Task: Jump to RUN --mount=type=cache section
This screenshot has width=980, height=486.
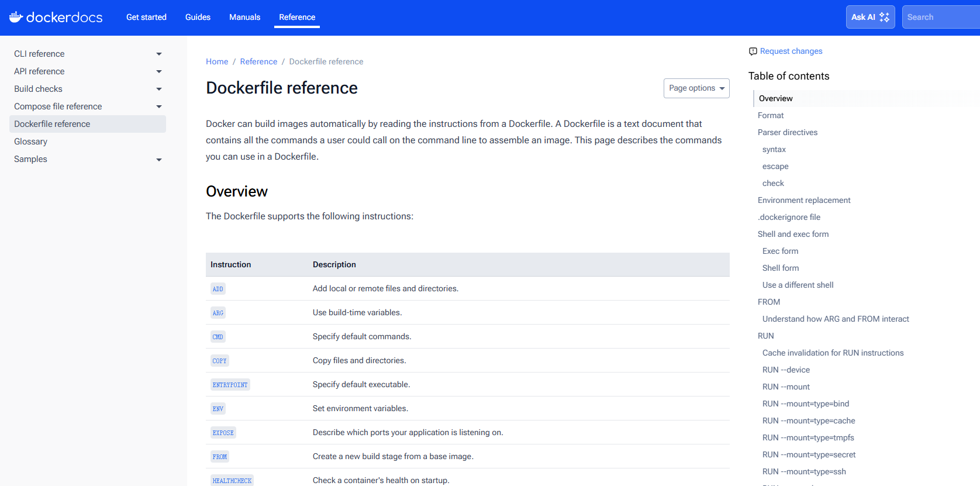Action: pyautogui.click(x=809, y=420)
